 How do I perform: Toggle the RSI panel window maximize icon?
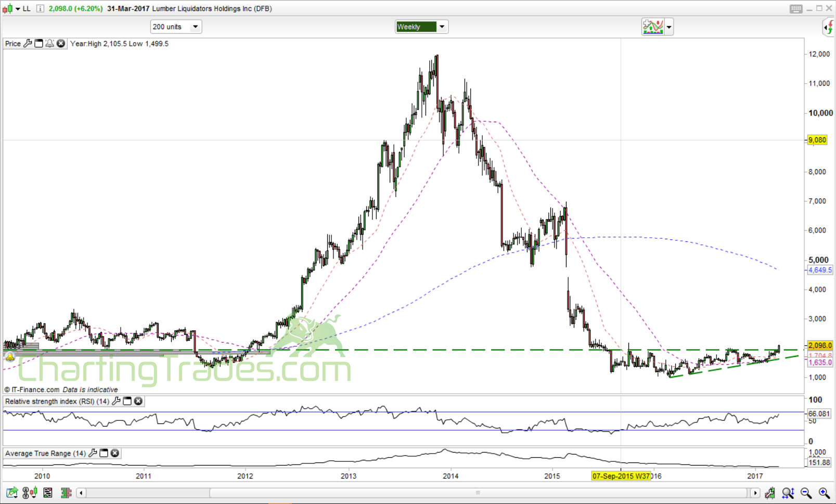(x=127, y=401)
